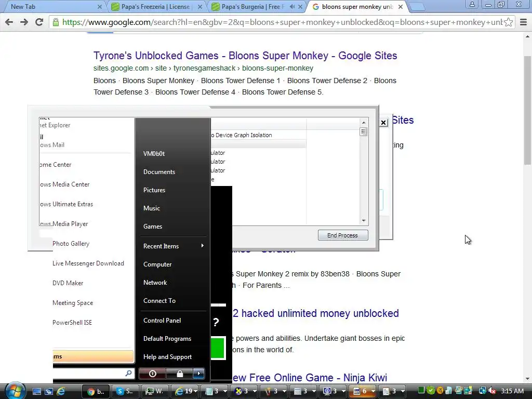Mute the Papa's Burgeria tab audio icon
The height and width of the screenshot is (399, 532).
click(x=292, y=7)
